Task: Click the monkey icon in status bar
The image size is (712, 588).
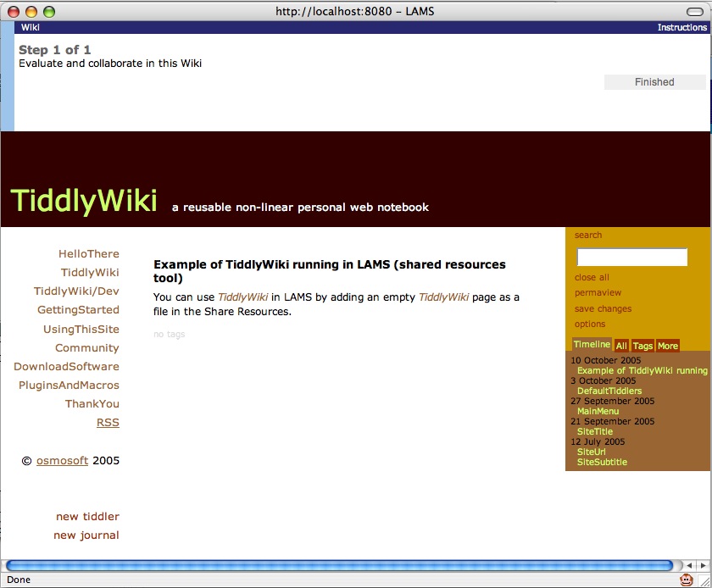Action: tap(686, 580)
